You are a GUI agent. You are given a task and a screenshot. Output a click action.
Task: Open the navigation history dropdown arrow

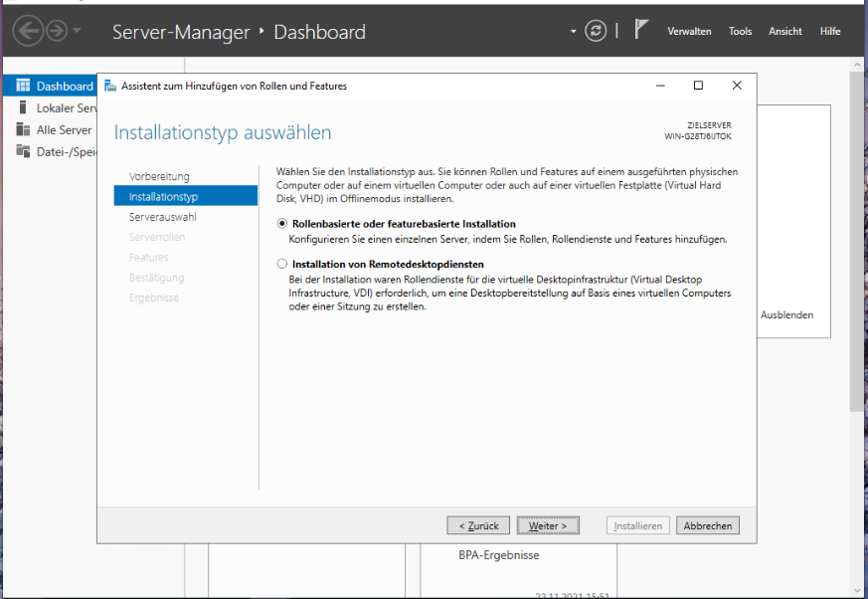pos(80,32)
